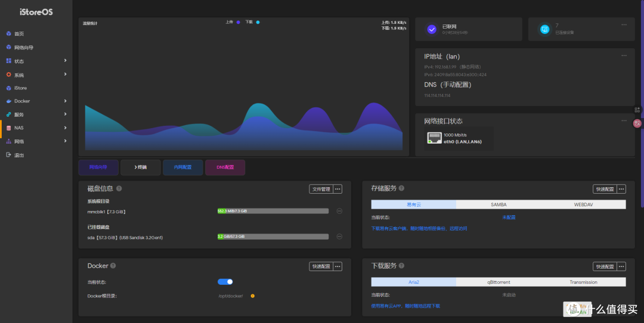Switch to the qBittorrent download tab
Image resolution: width=644 pixels, height=323 pixels.
[x=499, y=282]
